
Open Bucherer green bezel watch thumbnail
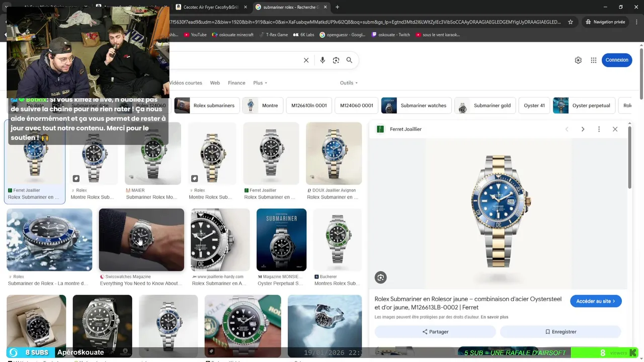(x=338, y=240)
